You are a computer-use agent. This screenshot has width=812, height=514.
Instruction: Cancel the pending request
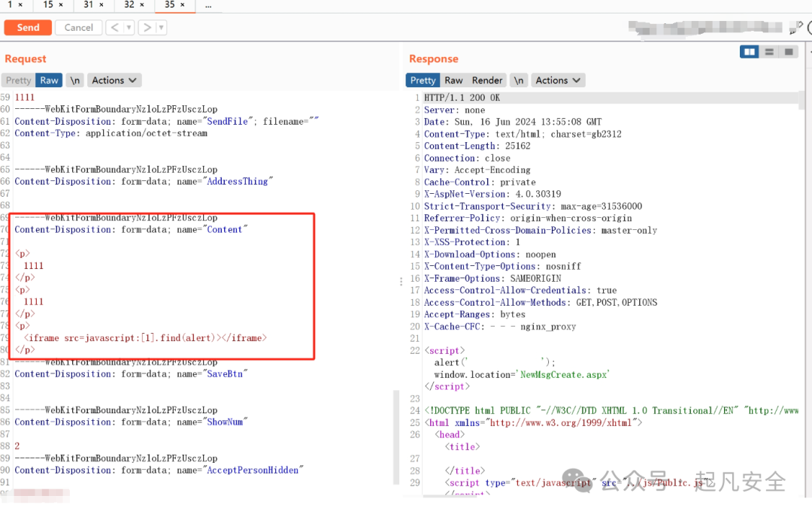pos(79,28)
